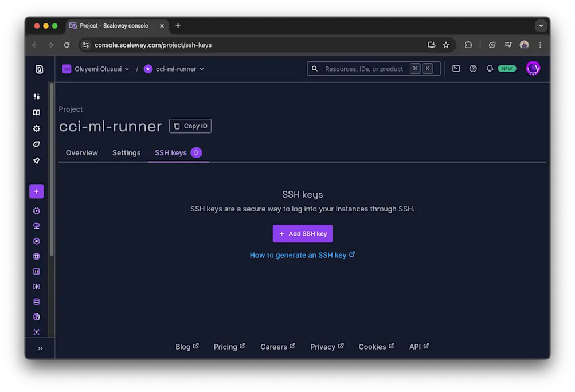Open the help question mark icon

click(x=472, y=68)
